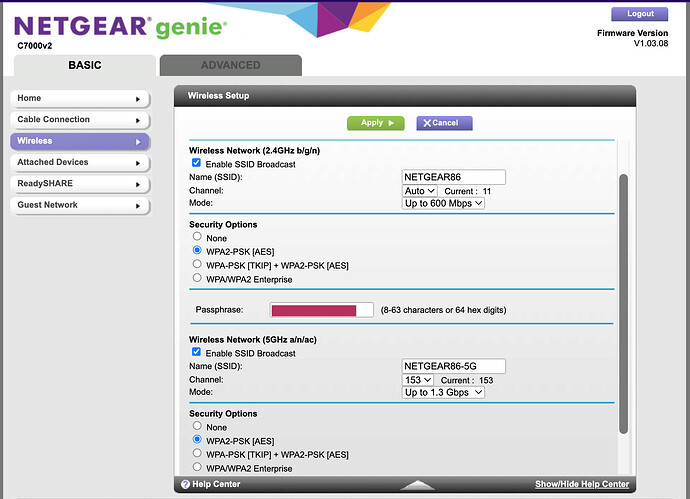The width and height of the screenshot is (690, 499).
Task: Click the NETGEAR genie logo
Action: coord(120,27)
